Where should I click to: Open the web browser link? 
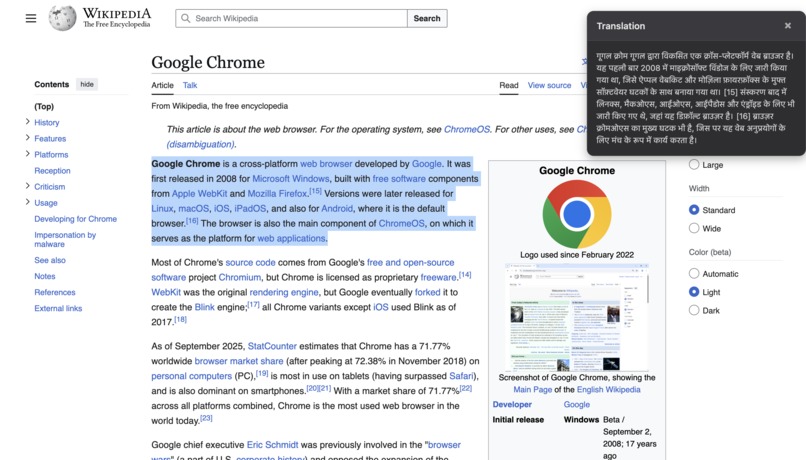tap(326, 164)
